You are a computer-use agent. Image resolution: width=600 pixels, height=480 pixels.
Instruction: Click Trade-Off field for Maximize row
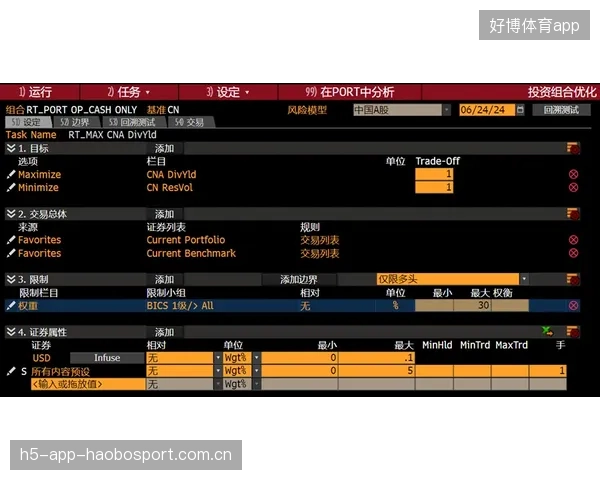click(434, 175)
